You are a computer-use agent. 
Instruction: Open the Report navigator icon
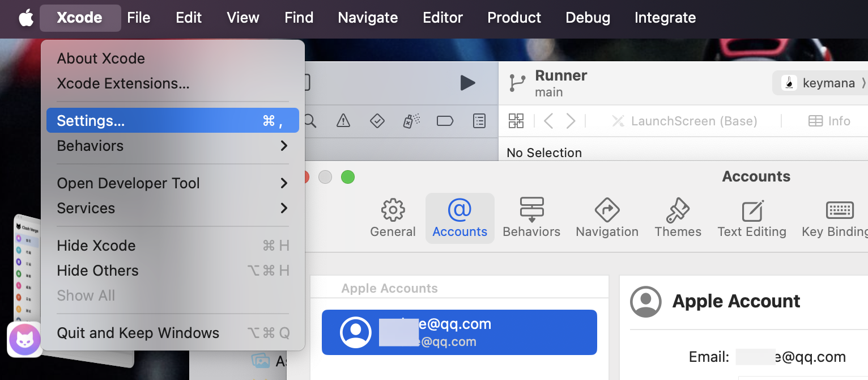pyautogui.click(x=479, y=121)
